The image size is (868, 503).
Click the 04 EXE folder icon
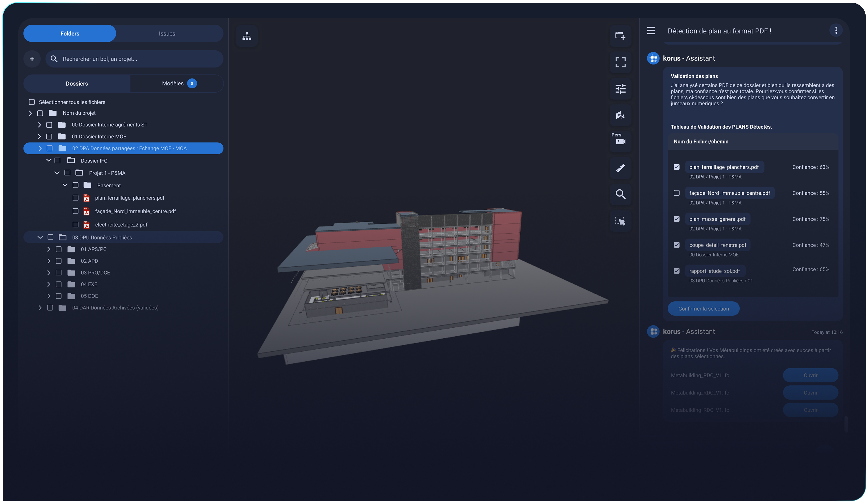[71, 284]
